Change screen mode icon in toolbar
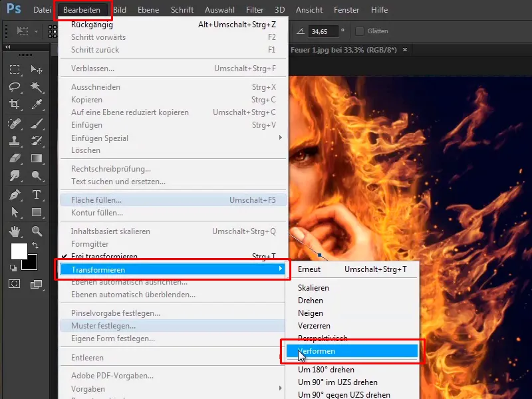The image size is (532, 399). pyautogui.click(x=36, y=285)
